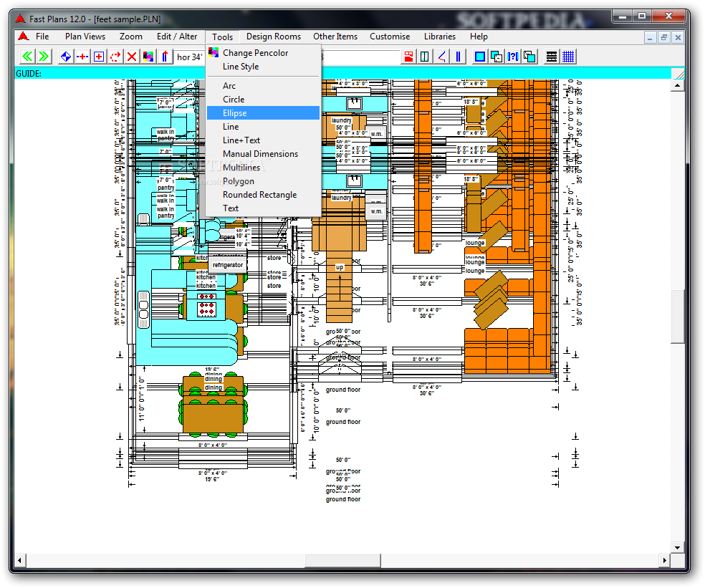
Task: Click the blue question mark dimension icon
Action: (x=513, y=57)
